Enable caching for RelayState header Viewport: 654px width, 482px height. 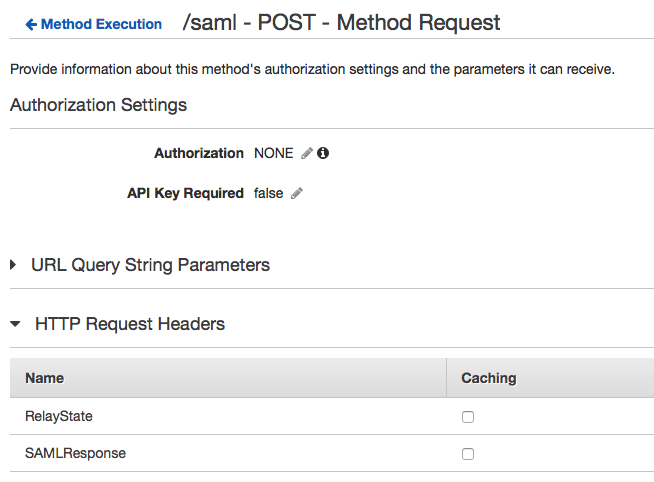click(468, 417)
